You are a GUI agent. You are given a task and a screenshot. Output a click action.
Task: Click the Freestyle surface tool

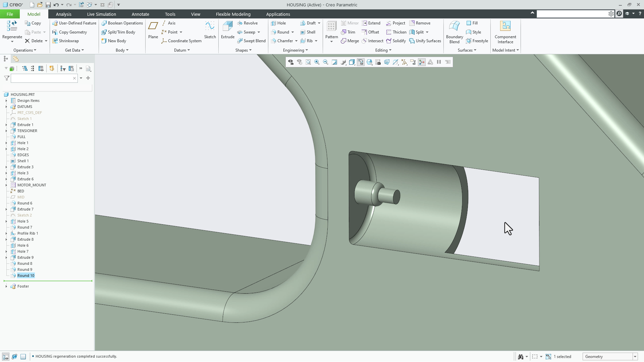coord(477,41)
